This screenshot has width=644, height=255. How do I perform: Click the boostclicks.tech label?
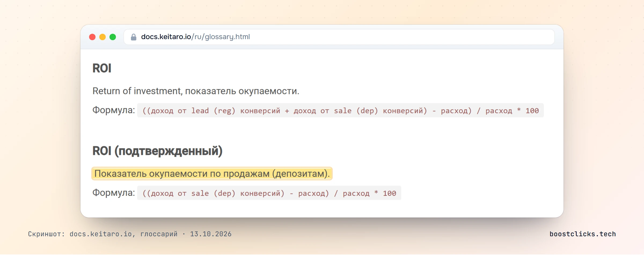(583, 234)
